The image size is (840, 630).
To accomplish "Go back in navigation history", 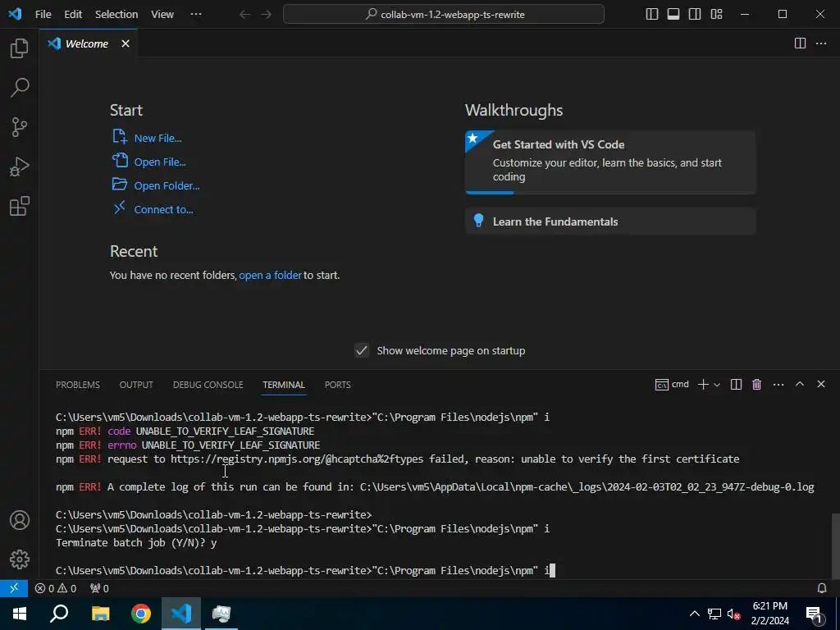I will point(244,15).
